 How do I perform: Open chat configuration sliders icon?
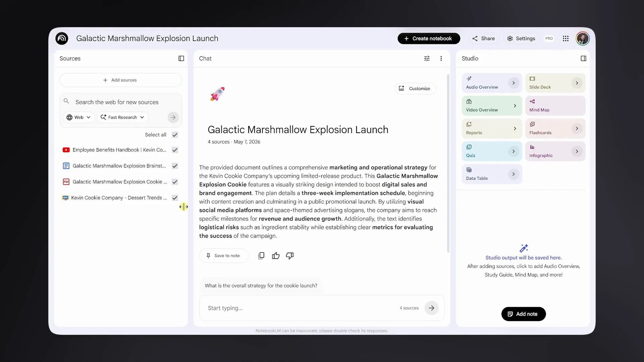click(x=427, y=58)
